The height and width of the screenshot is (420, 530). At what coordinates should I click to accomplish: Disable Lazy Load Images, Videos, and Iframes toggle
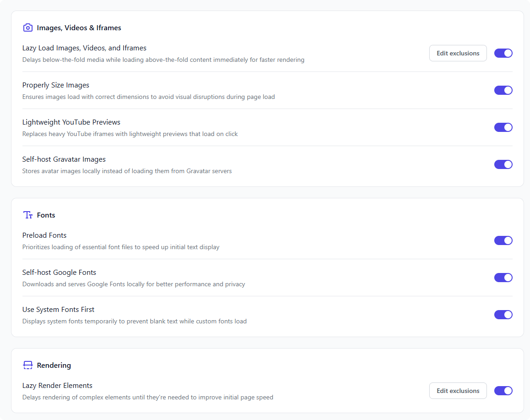click(x=503, y=53)
